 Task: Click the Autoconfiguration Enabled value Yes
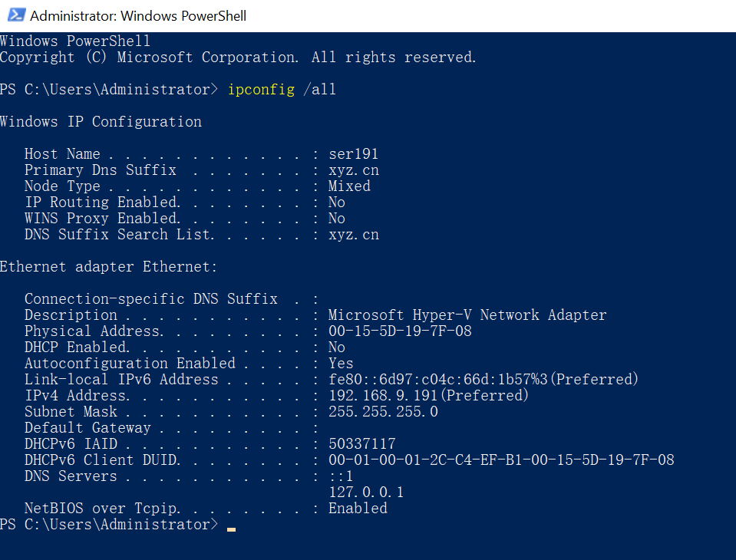pyautogui.click(x=341, y=364)
